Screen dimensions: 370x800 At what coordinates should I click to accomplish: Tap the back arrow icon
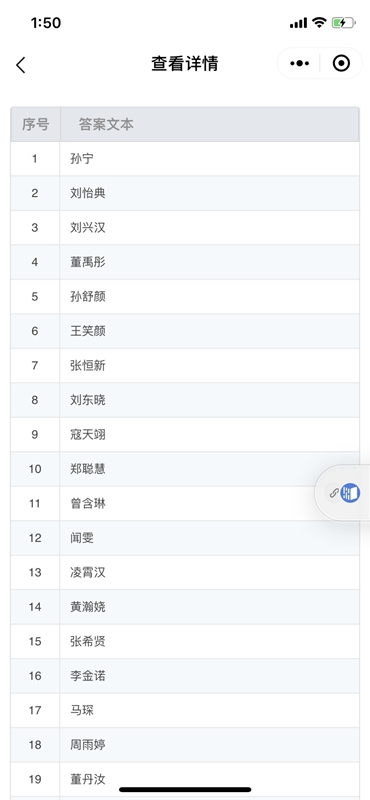(20, 65)
